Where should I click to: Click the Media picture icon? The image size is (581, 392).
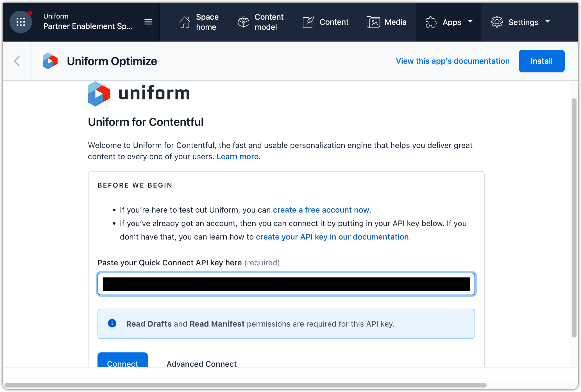(x=373, y=22)
